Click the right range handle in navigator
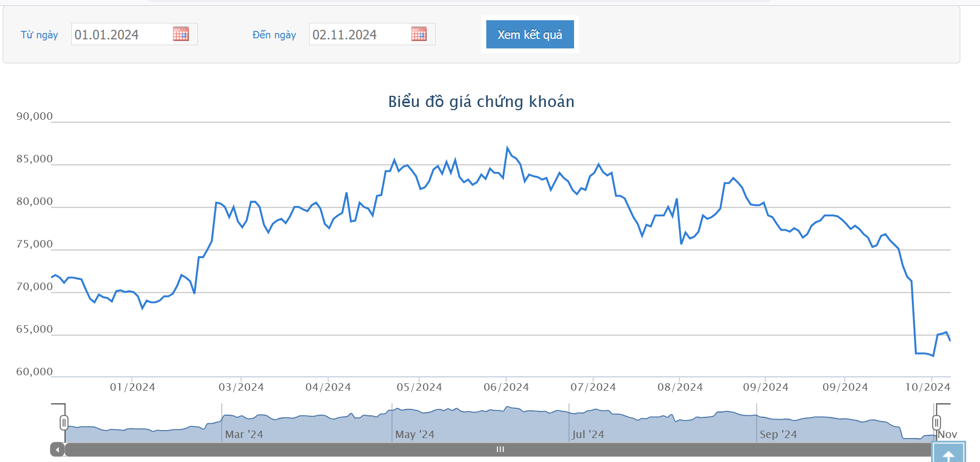Screen dimensions: 980x462 (x=936, y=423)
